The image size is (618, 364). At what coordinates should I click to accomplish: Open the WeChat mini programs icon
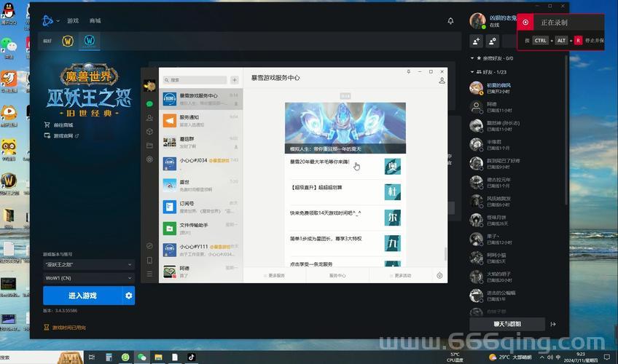[x=149, y=246]
